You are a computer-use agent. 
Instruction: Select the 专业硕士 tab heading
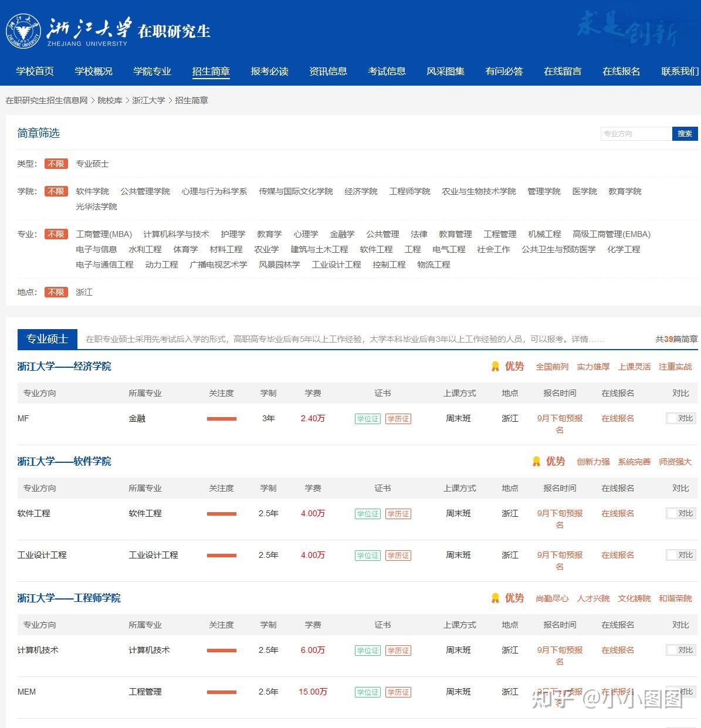click(x=47, y=338)
